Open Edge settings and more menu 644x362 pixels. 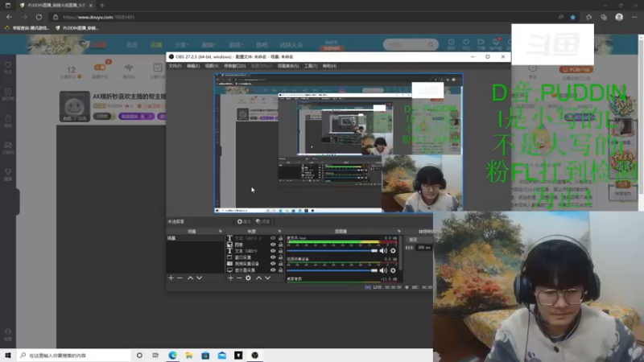click(634, 17)
